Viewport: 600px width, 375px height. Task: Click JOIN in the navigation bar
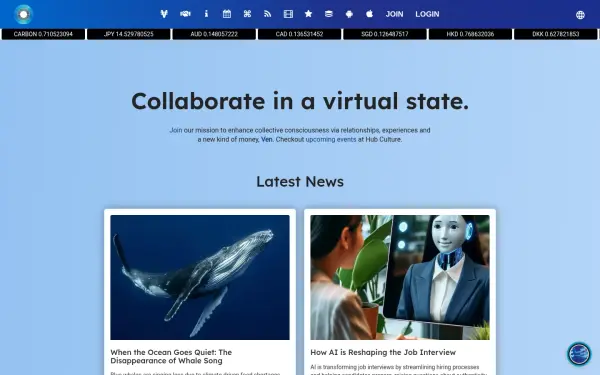pos(394,14)
